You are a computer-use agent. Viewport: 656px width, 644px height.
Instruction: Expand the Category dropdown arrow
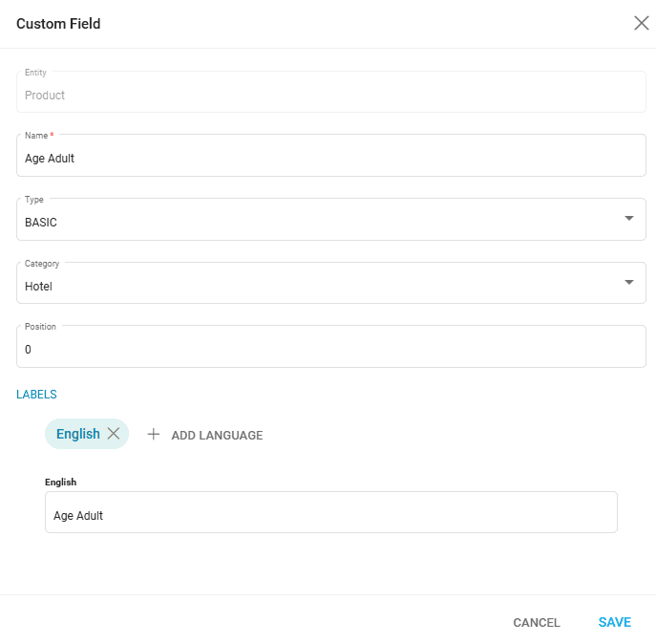628,283
